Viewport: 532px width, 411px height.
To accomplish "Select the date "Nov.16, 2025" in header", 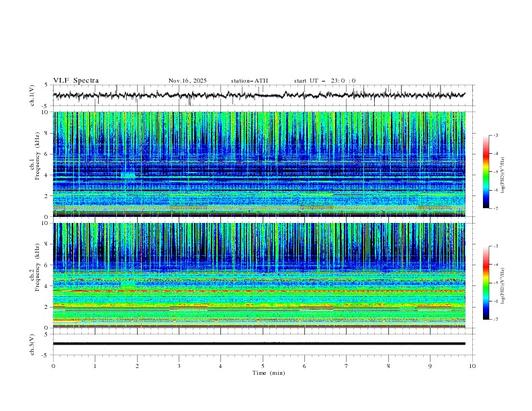I will [x=187, y=81].
